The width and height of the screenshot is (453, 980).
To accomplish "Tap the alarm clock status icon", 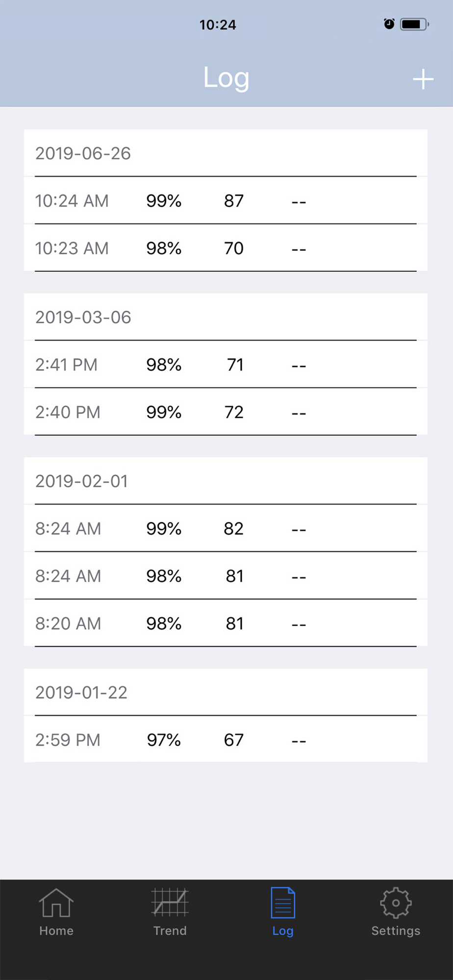I will coord(389,24).
